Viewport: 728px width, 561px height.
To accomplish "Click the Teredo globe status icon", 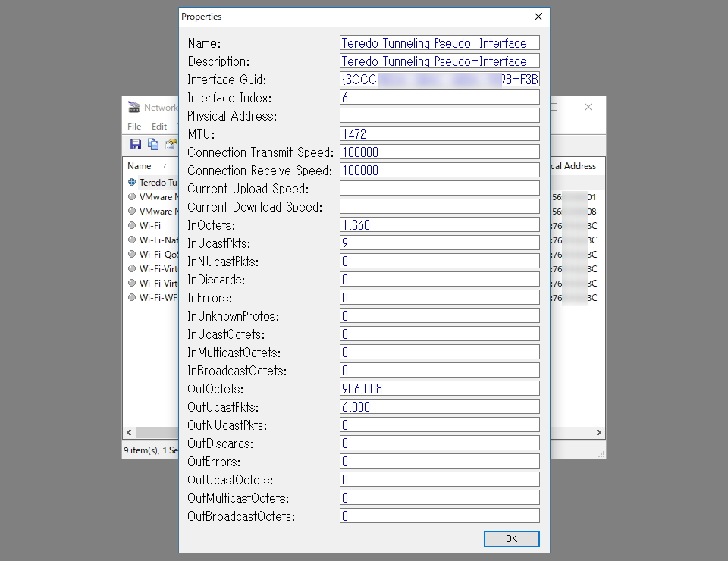I will tap(132, 183).
